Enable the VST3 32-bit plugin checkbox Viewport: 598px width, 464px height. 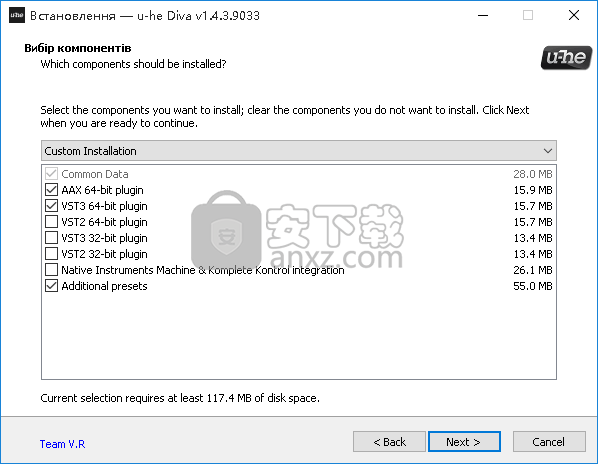(51, 238)
